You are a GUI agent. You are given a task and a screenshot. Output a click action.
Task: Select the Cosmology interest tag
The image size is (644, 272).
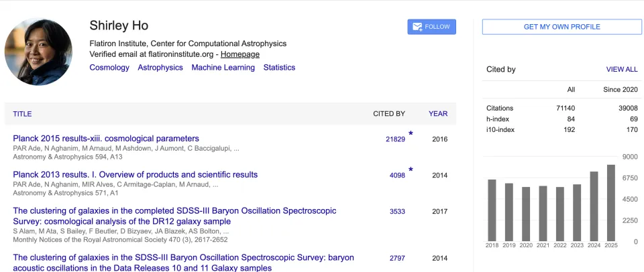[109, 68]
